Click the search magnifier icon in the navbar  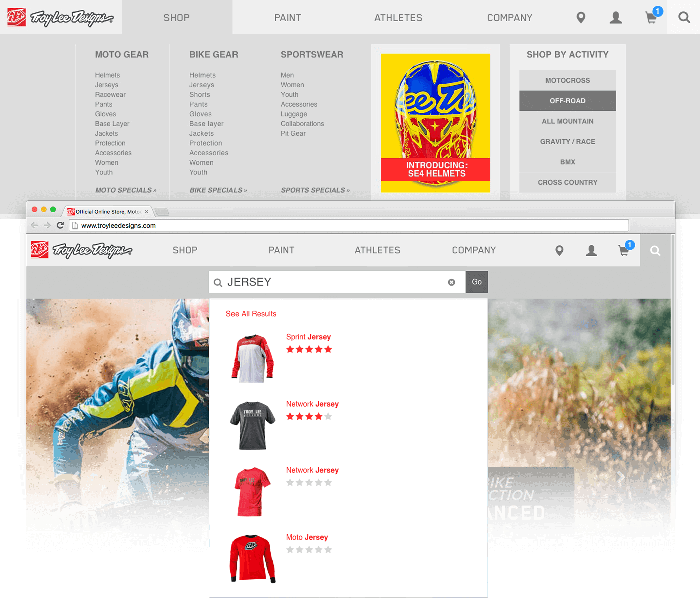[x=655, y=250]
